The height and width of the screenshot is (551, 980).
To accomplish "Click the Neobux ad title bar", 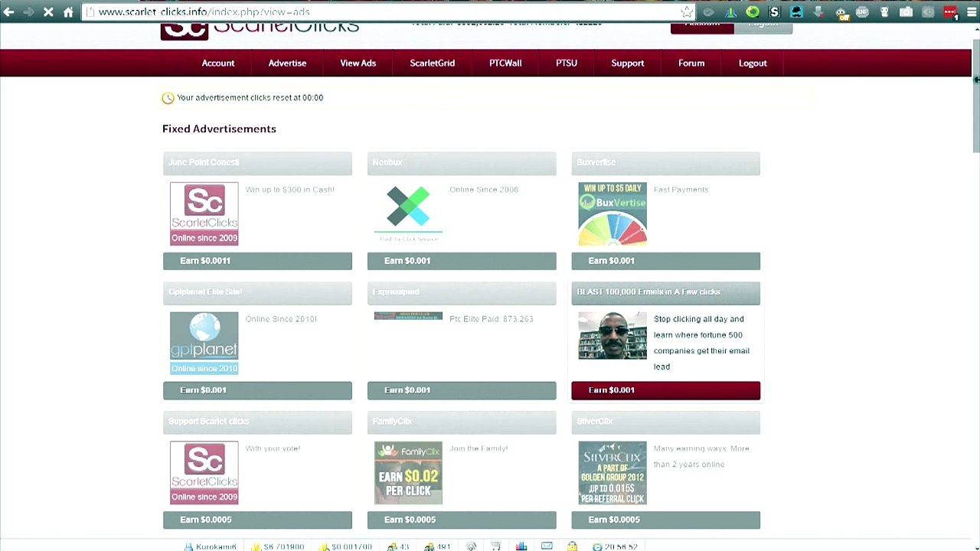I will tap(462, 163).
